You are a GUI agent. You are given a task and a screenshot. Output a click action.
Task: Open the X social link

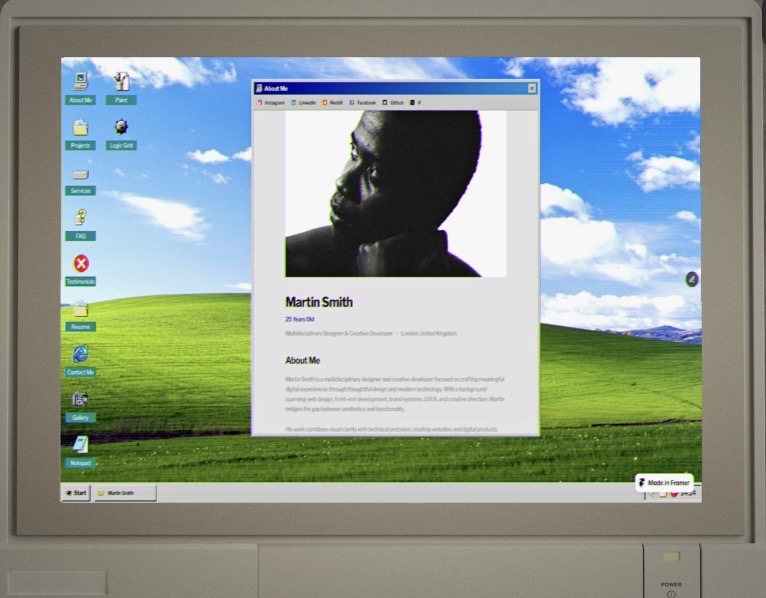tap(415, 103)
